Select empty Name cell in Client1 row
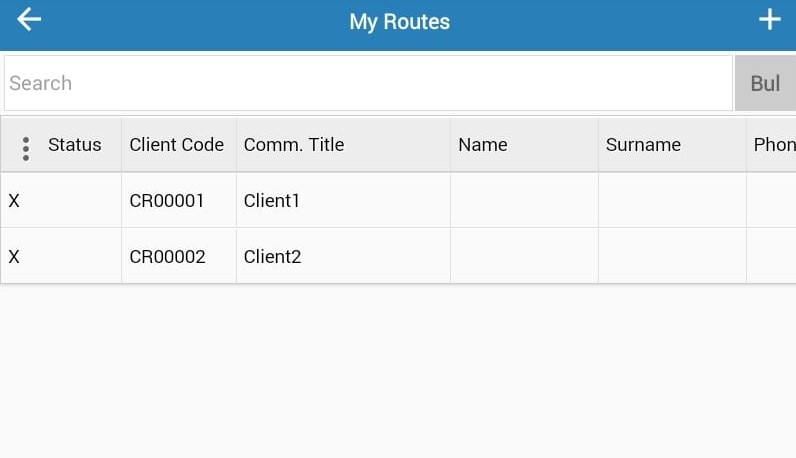 click(x=524, y=200)
